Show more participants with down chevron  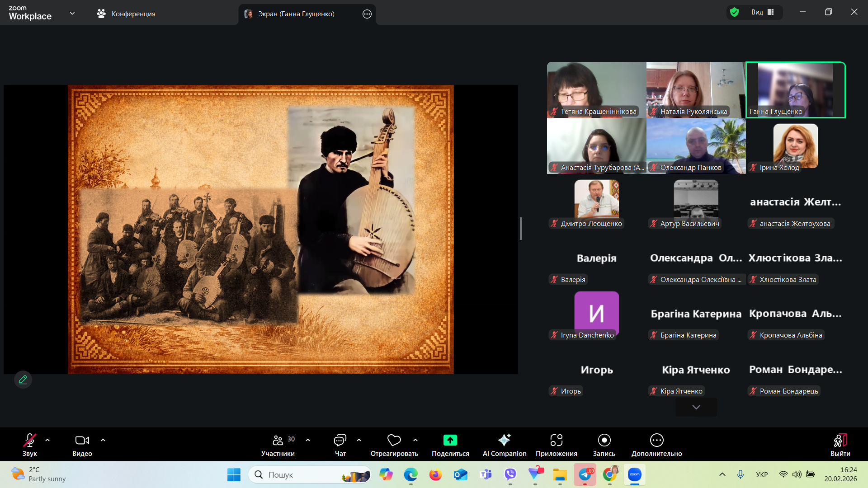pos(696,407)
